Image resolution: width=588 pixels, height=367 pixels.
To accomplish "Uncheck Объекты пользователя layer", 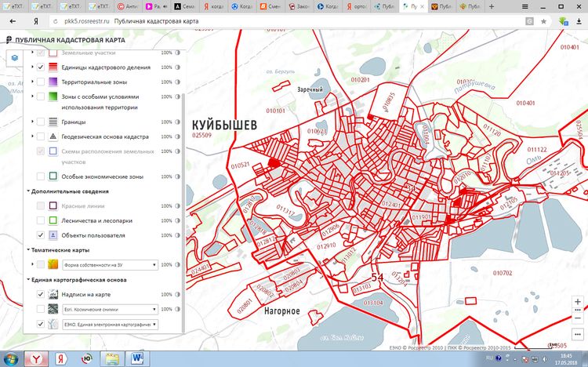I will click(41, 235).
